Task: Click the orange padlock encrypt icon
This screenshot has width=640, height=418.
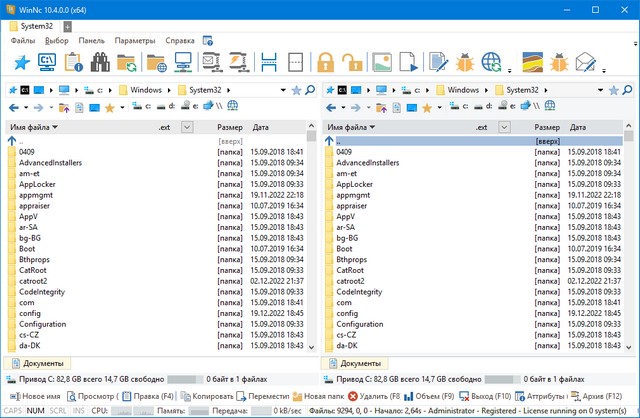Action: click(x=324, y=63)
